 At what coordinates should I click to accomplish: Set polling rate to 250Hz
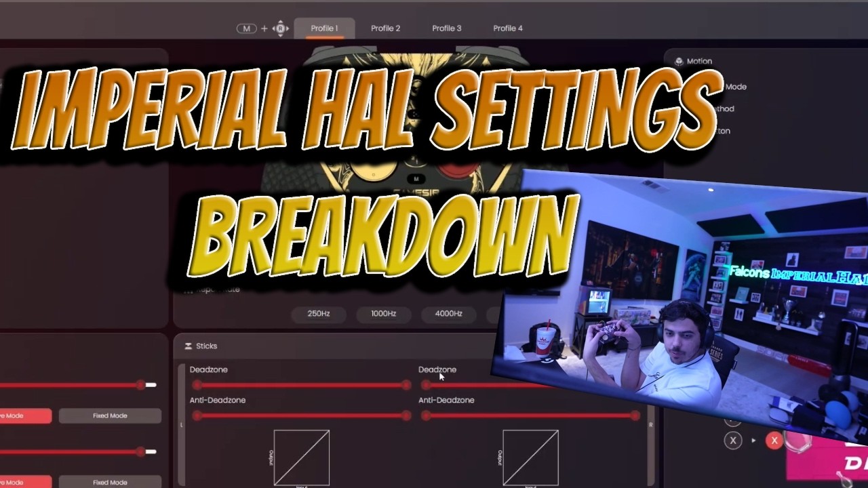coord(319,314)
